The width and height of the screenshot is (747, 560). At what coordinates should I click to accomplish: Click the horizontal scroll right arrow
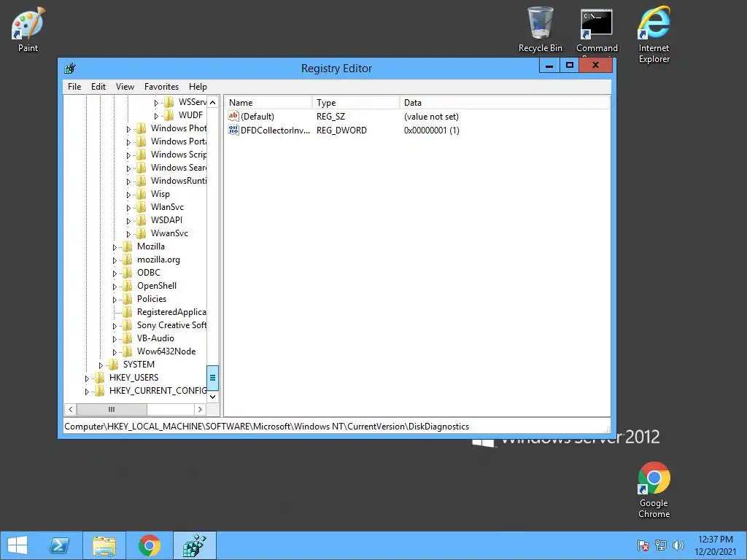(x=200, y=409)
